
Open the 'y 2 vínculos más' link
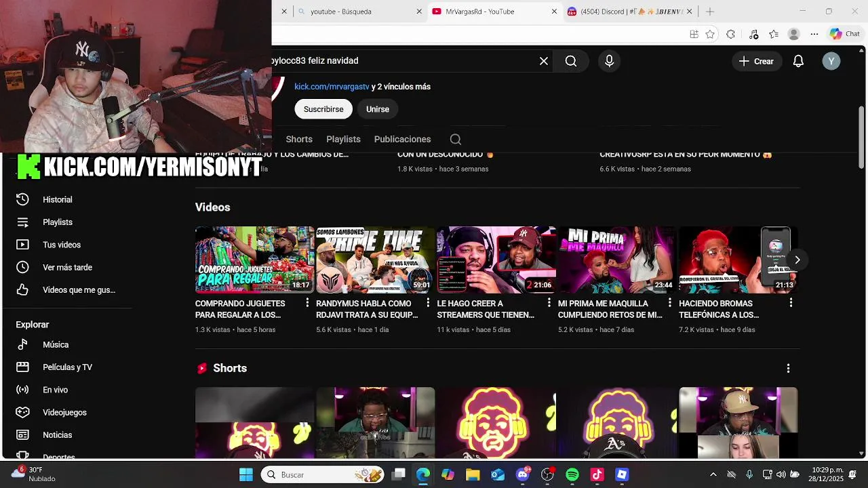(x=401, y=87)
